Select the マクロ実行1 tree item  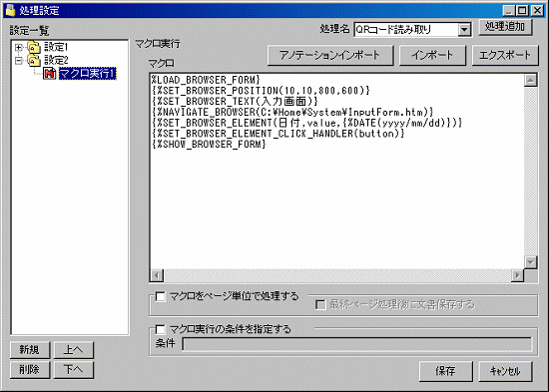click(x=87, y=74)
